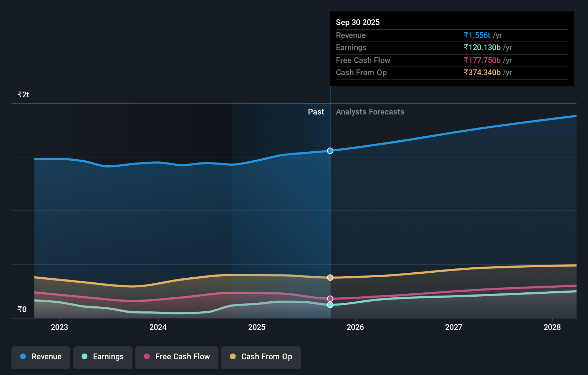
Task: Toggle the Revenue series visibility
Action: (40, 357)
